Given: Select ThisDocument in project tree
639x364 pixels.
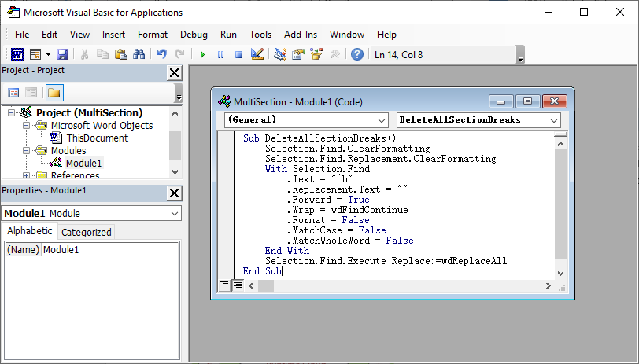Looking at the screenshot, I should [97, 138].
